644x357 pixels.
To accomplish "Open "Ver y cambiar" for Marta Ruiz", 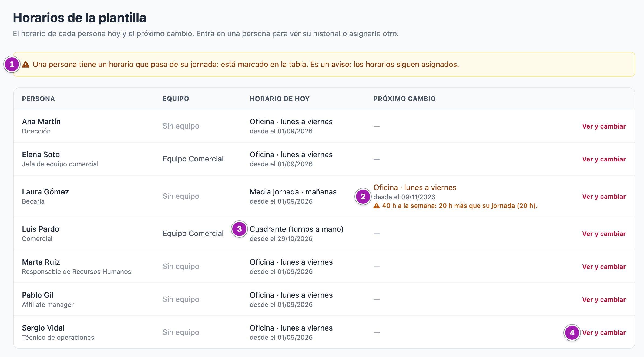I will pos(604,267).
